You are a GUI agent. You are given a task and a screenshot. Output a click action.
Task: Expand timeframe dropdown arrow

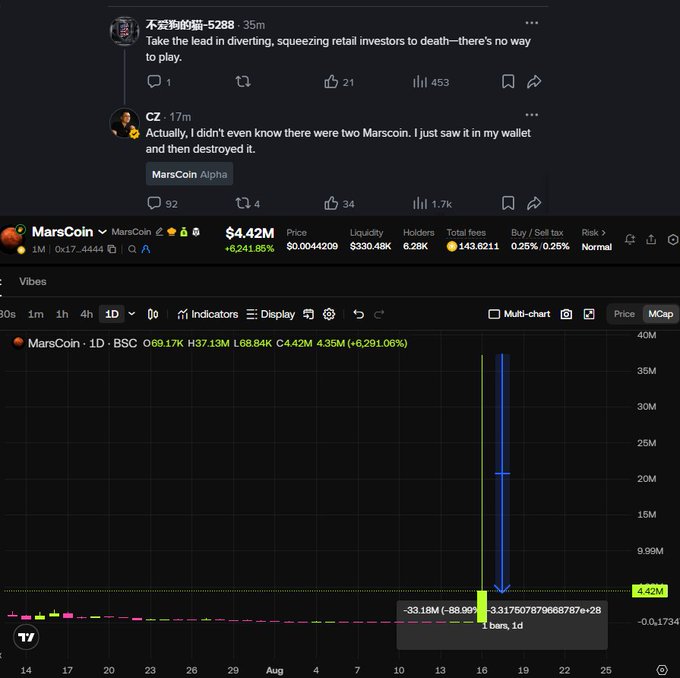(132, 314)
